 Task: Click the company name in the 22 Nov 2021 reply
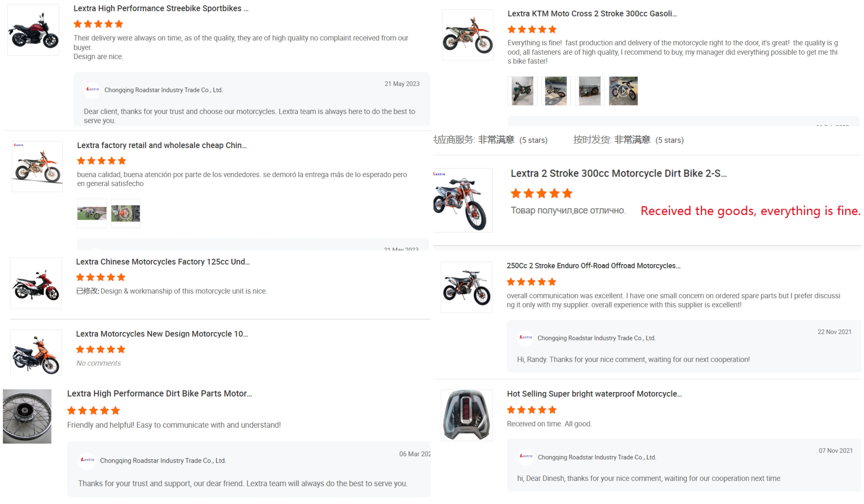pyautogui.click(x=596, y=338)
